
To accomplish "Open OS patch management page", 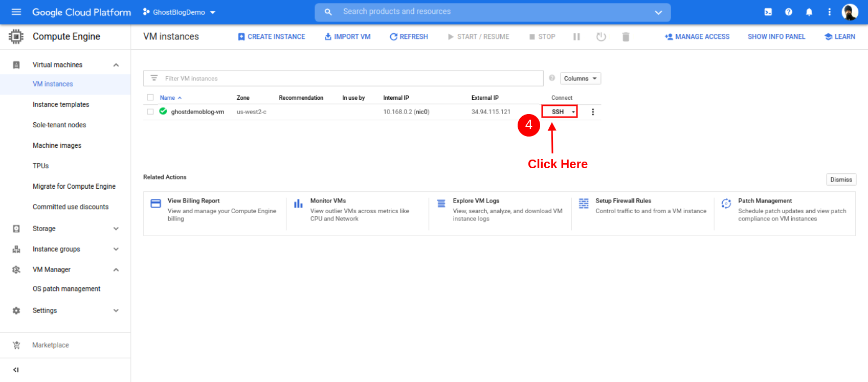I will click(66, 289).
